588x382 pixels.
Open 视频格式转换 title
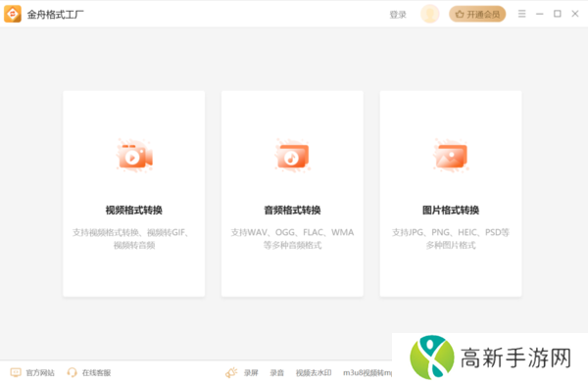coord(134,210)
